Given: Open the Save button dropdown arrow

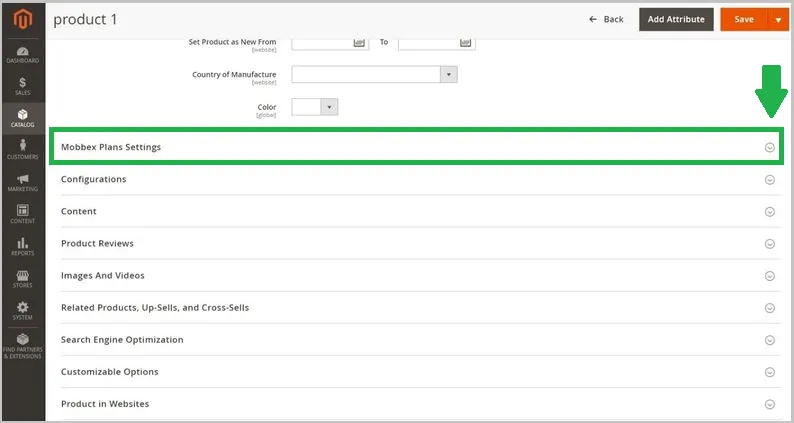Looking at the screenshot, I should (x=778, y=19).
